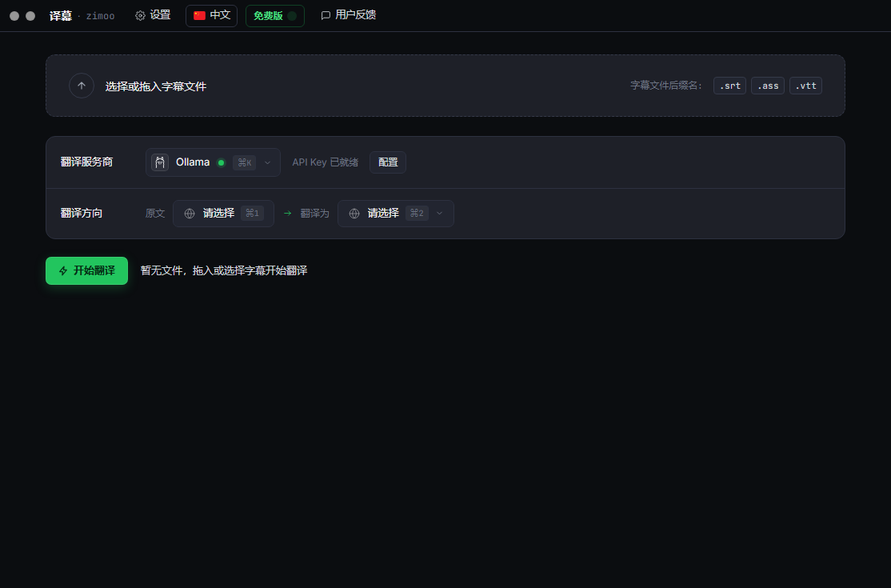
Task: Click the first gray window control dot
Action: tap(14, 16)
